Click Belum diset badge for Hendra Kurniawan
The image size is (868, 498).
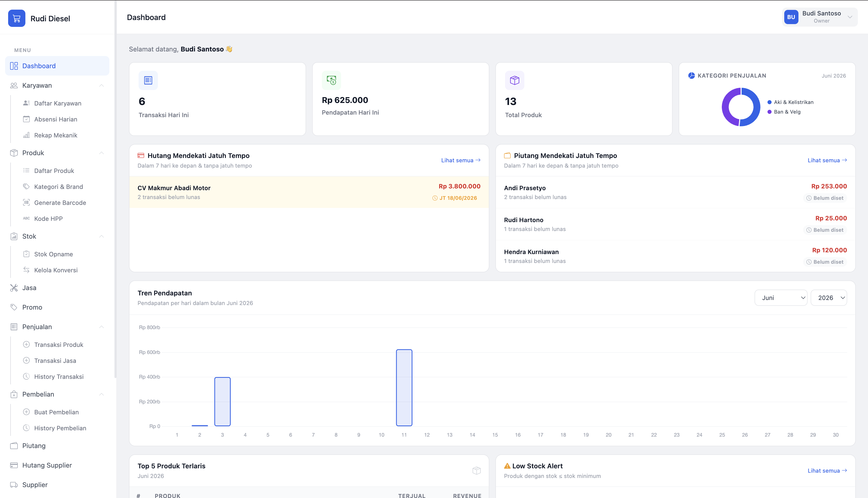click(825, 262)
